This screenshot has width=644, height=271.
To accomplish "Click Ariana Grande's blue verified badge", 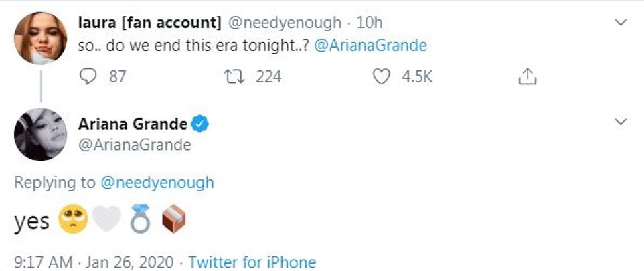I will (200, 124).
